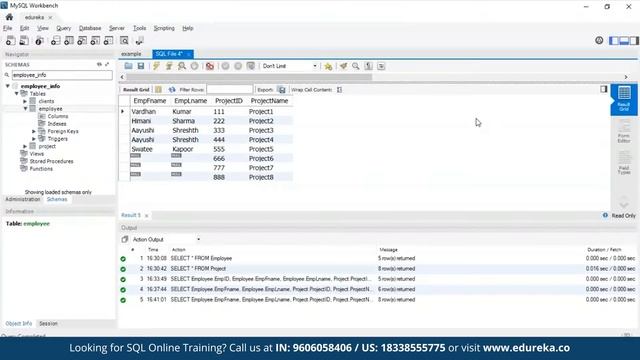The width and height of the screenshot is (640, 360).
Task: Open Workbench preferences gear icon
Action: [x=599, y=40]
